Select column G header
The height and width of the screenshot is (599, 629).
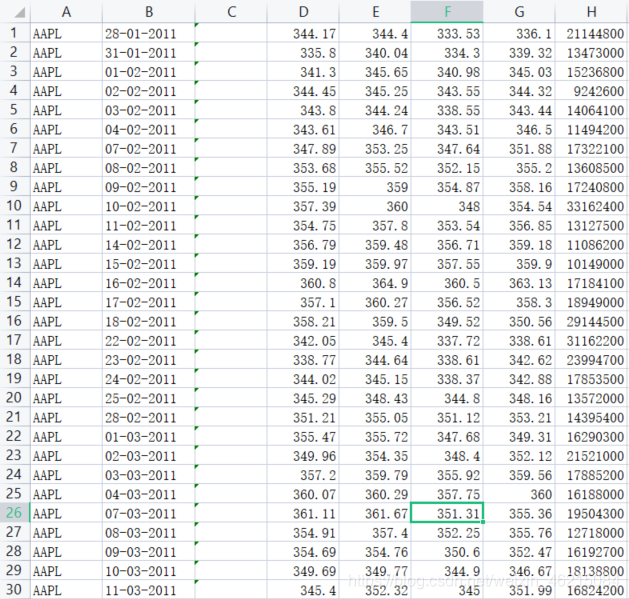pyautogui.click(x=519, y=12)
